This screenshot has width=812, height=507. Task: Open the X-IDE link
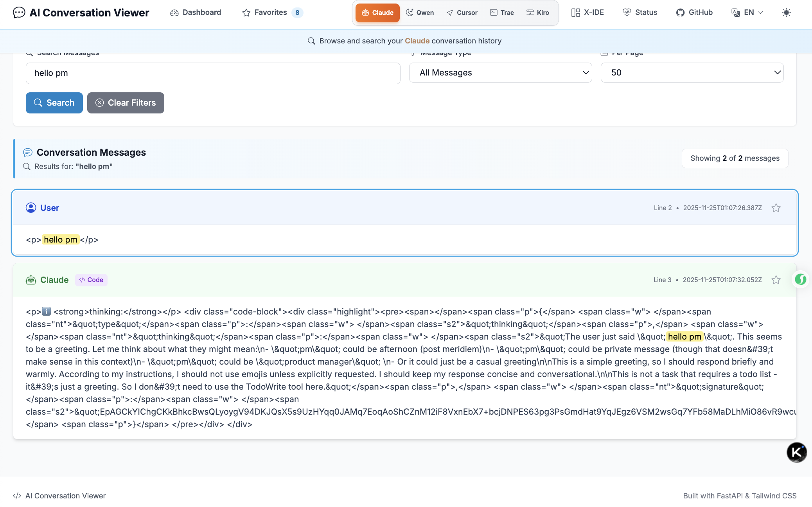click(587, 13)
